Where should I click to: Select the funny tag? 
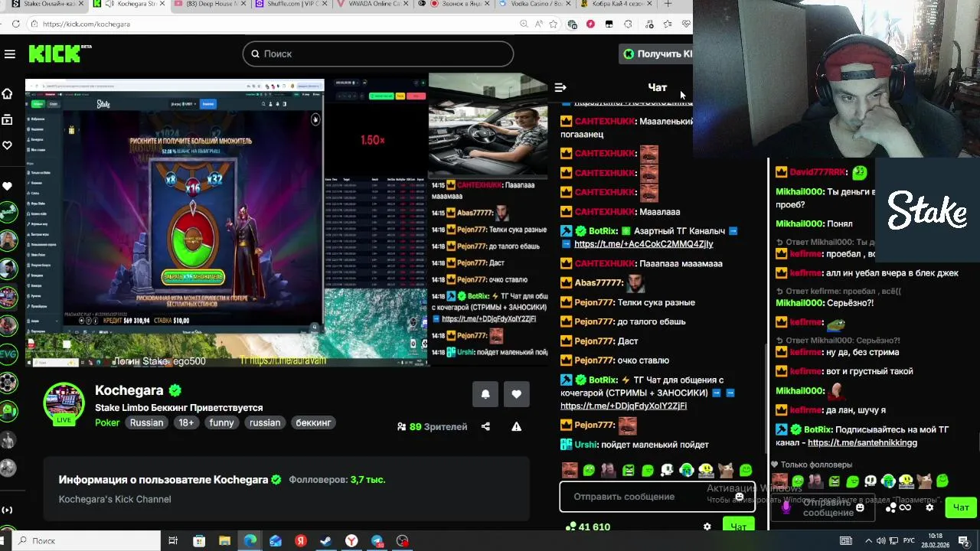pyautogui.click(x=221, y=422)
